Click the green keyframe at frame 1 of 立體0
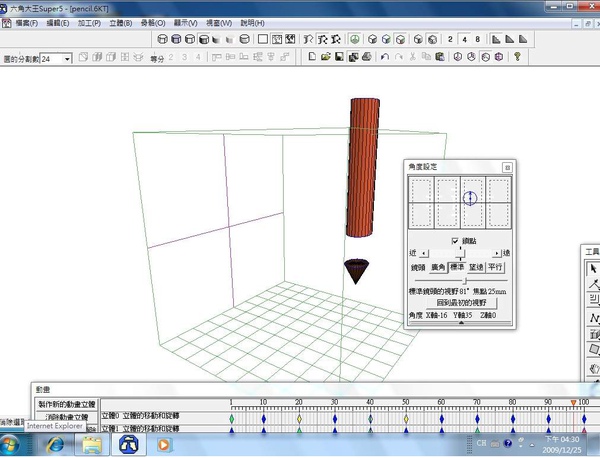Image resolution: width=600 pixels, height=458 pixels. tap(232, 419)
